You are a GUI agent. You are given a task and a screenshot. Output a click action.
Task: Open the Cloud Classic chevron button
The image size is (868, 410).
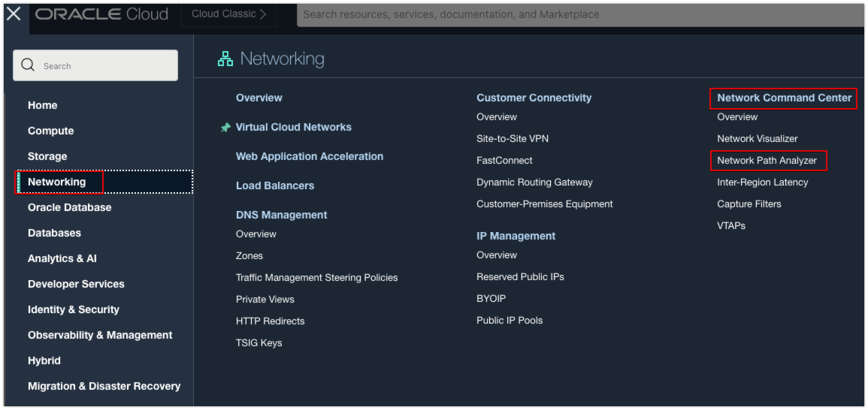(228, 14)
